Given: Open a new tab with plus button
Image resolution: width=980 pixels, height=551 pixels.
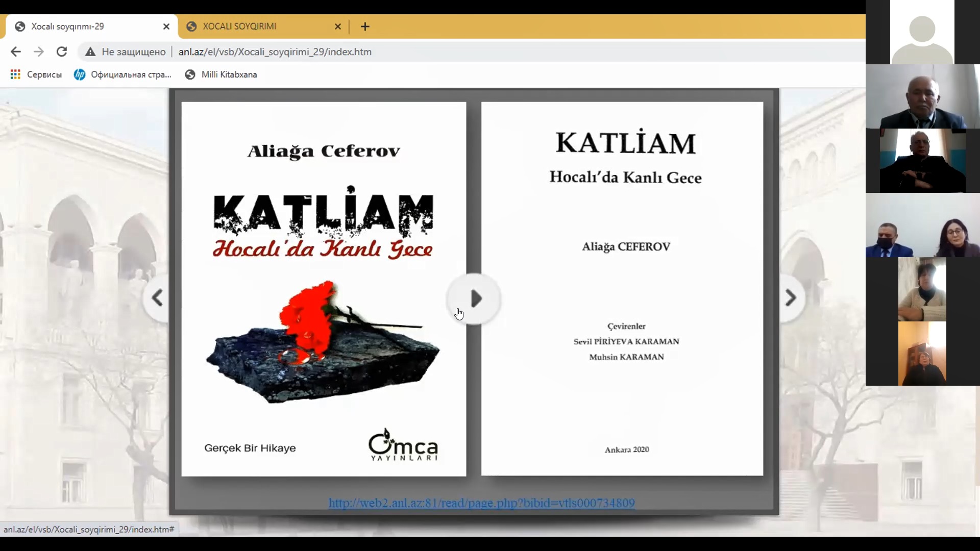Looking at the screenshot, I should point(365,27).
